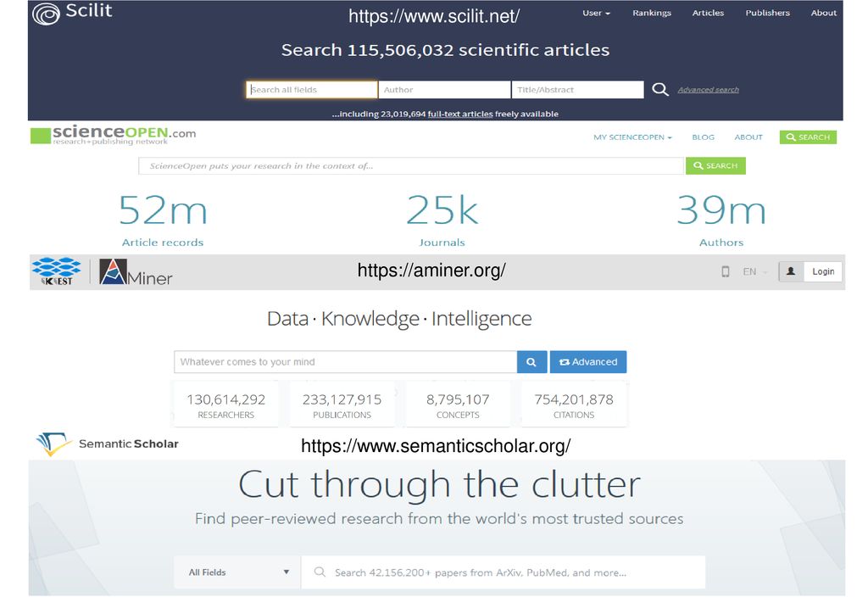Select the 130,614,292 Researchers card
This screenshot has height=614, width=868.
(225, 405)
